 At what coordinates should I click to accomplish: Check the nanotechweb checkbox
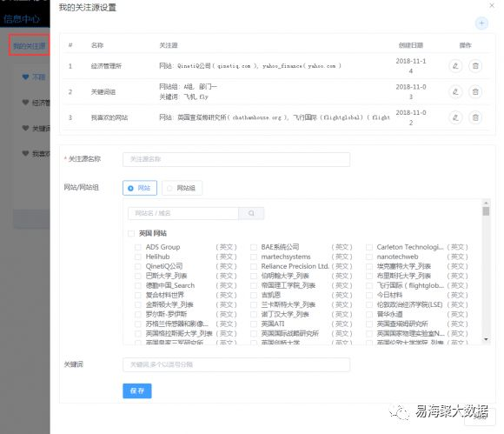369,257
